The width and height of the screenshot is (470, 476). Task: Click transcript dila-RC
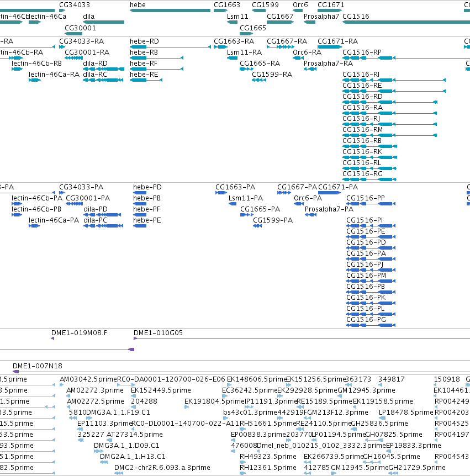click(x=103, y=80)
